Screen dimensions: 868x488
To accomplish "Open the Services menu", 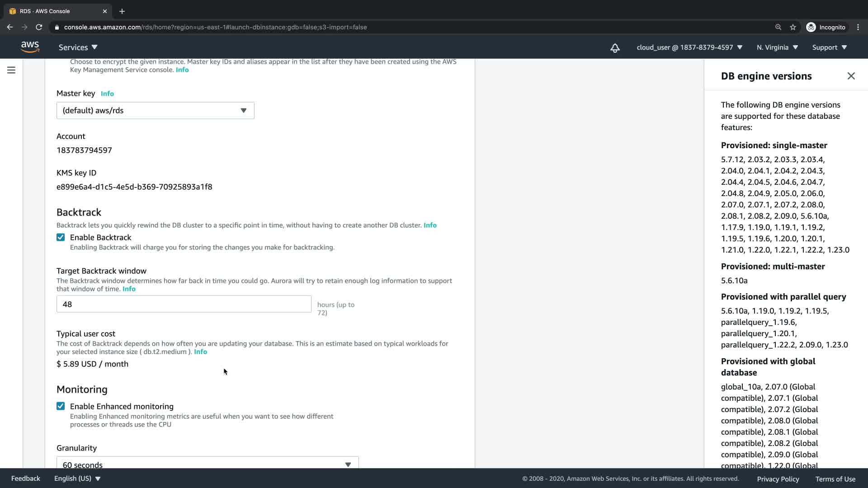I will [78, 47].
